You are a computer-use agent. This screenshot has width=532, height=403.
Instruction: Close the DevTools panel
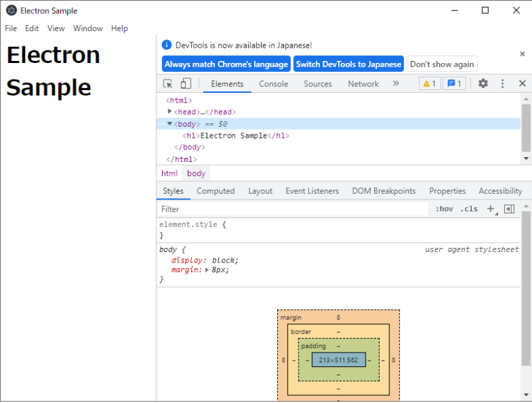[522, 84]
